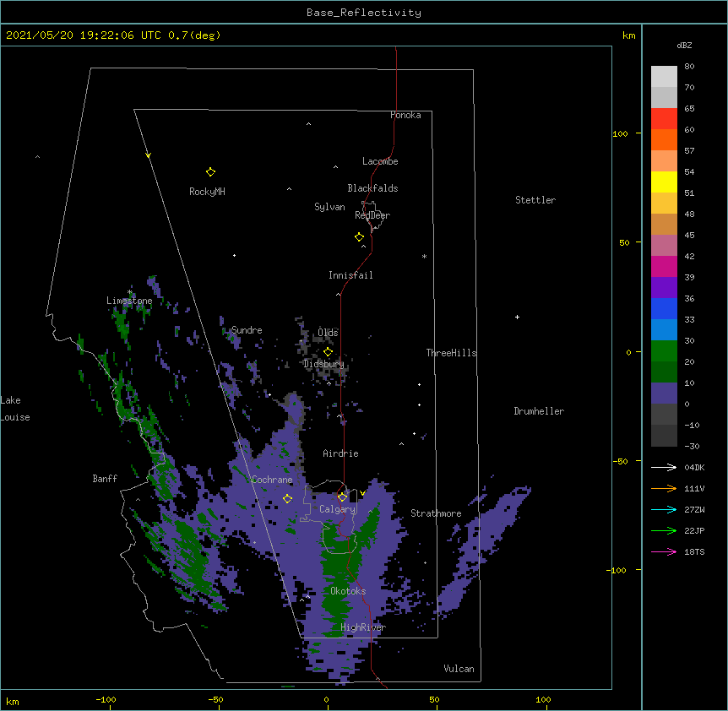Click the -50 tick label on right axis

(620, 461)
